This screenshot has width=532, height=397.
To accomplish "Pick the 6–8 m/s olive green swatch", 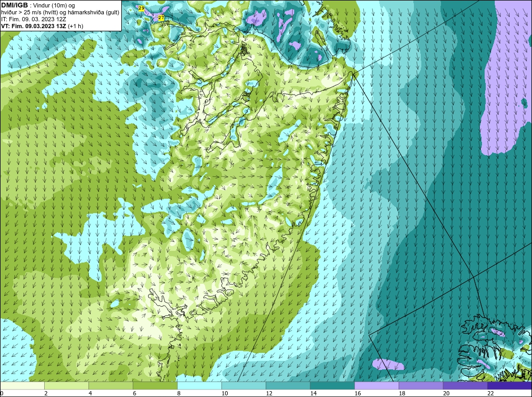I will tap(155, 386).
